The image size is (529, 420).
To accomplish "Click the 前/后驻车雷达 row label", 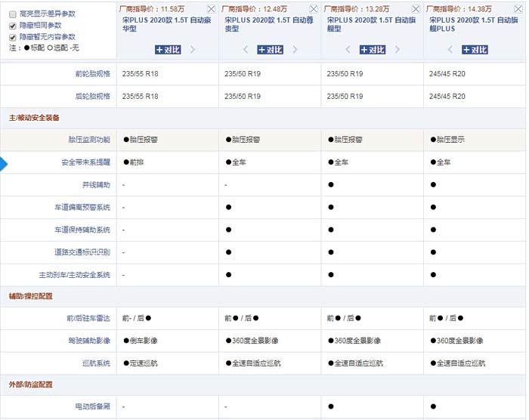I will (88, 318).
